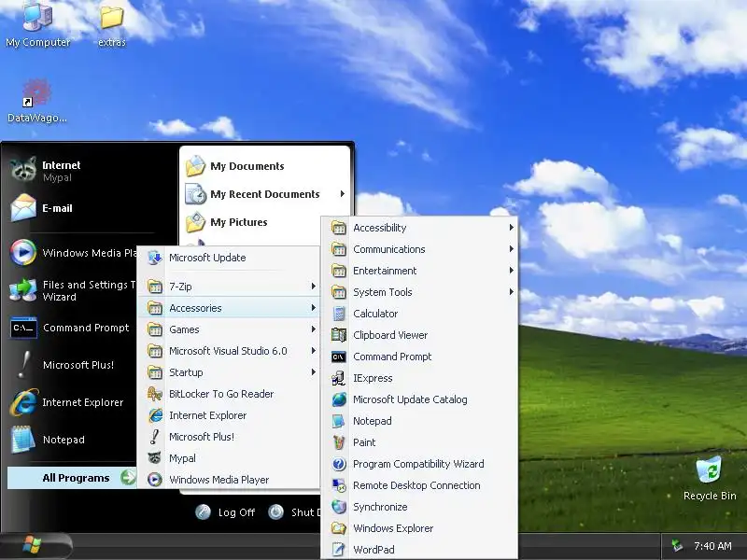Open WordPad from Accessories
The image size is (747, 560).
click(x=419, y=550)
